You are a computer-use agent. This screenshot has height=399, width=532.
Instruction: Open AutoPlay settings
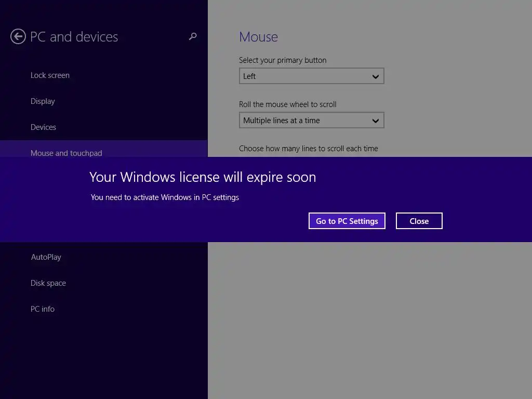click(x=46, y=257)
